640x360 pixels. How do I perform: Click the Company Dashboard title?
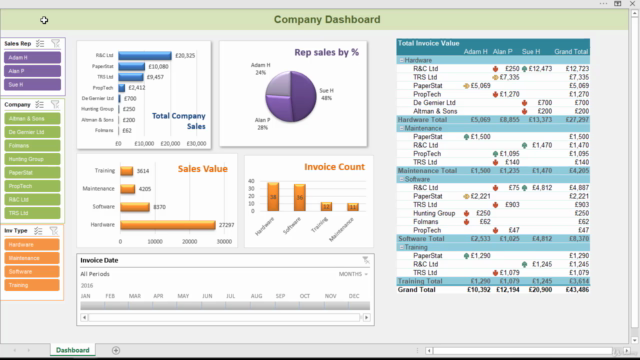click(x=327, y=20)
